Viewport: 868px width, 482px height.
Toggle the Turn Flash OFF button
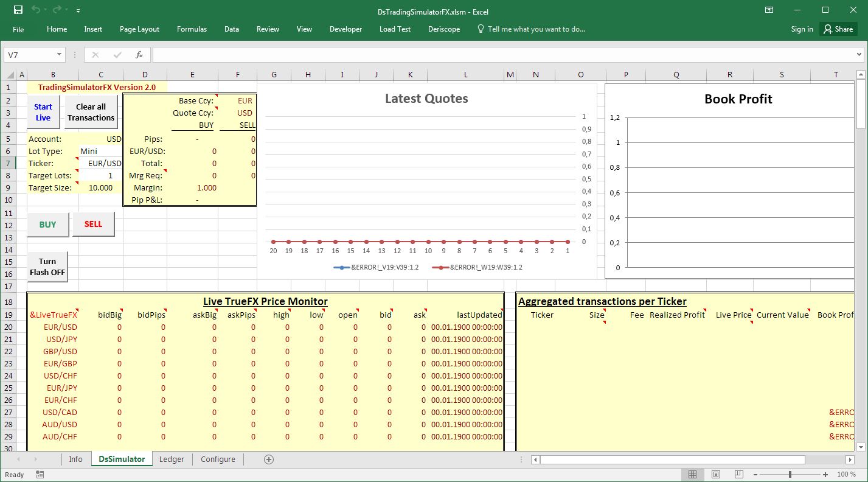point(47,267)
